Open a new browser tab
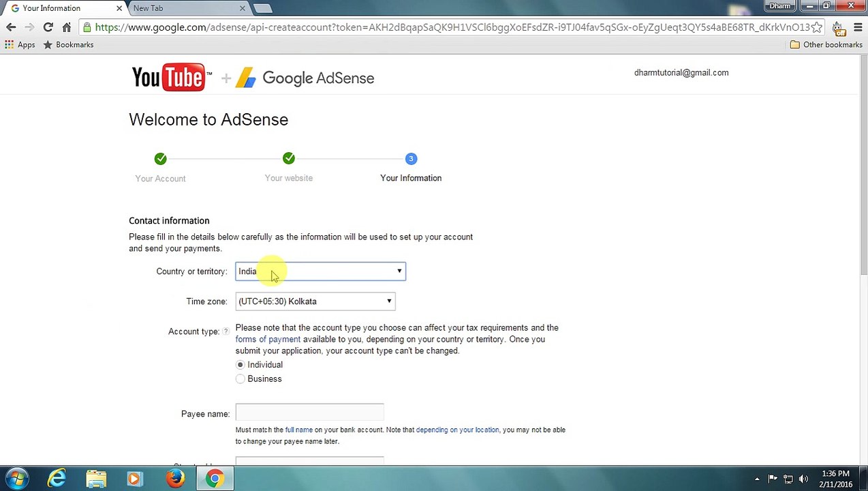The height and width of the screenshot is (491, 868). tap(262, 8)
